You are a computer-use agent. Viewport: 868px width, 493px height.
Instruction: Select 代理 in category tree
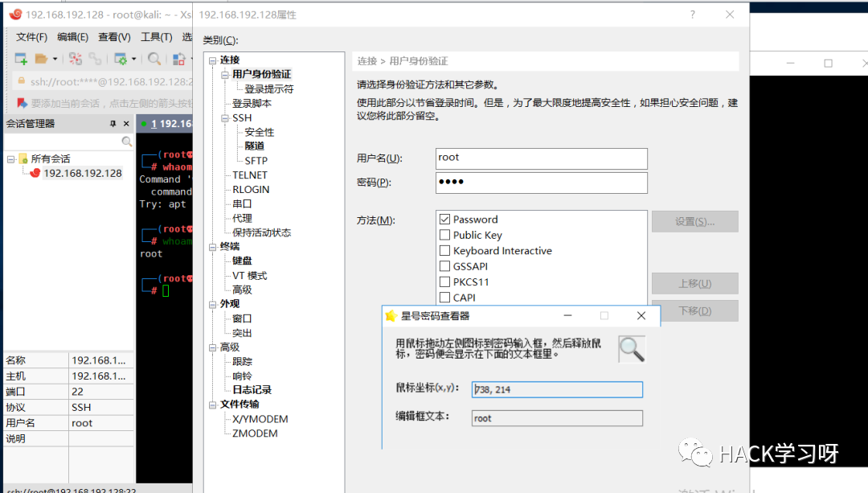coord(242,218)
